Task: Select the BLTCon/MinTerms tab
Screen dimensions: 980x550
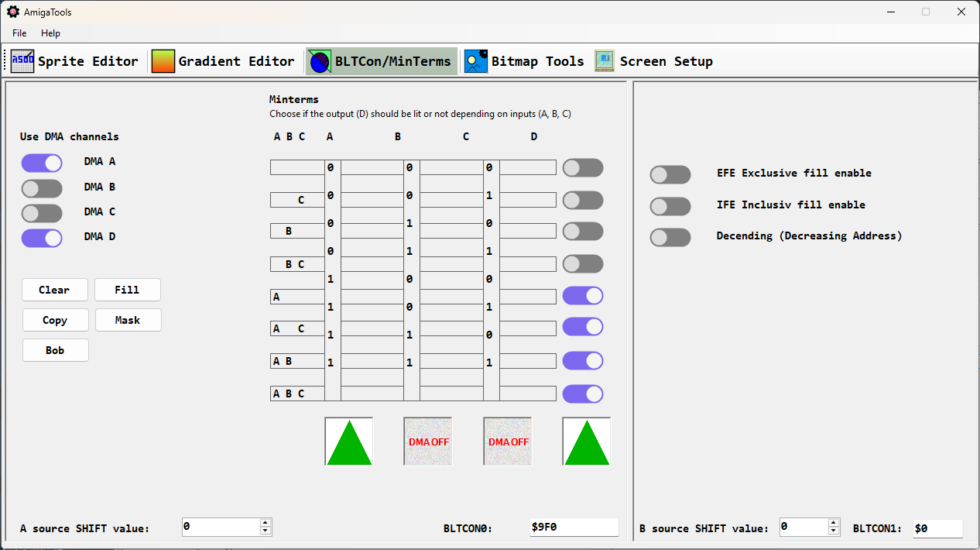Action: 381,61
